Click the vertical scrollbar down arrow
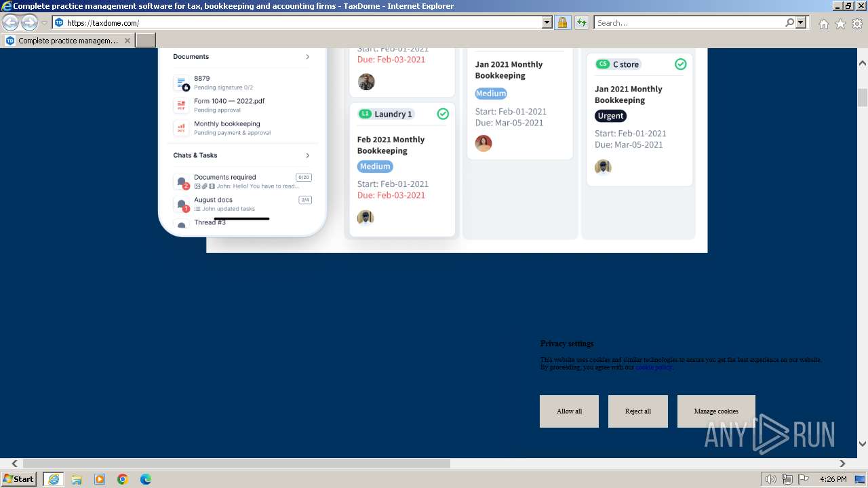Screen dimensions: 868x488 863,444
